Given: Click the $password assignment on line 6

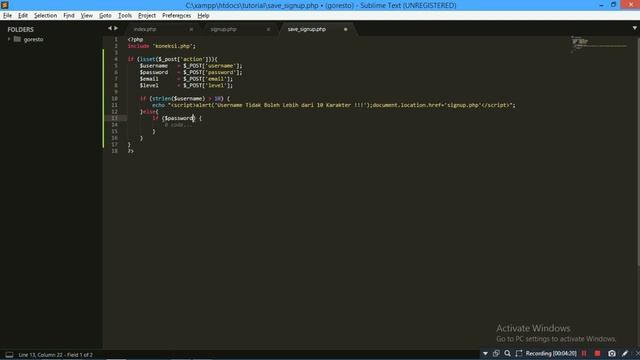Looking at the screenshot, I should (x=191, y=72).
